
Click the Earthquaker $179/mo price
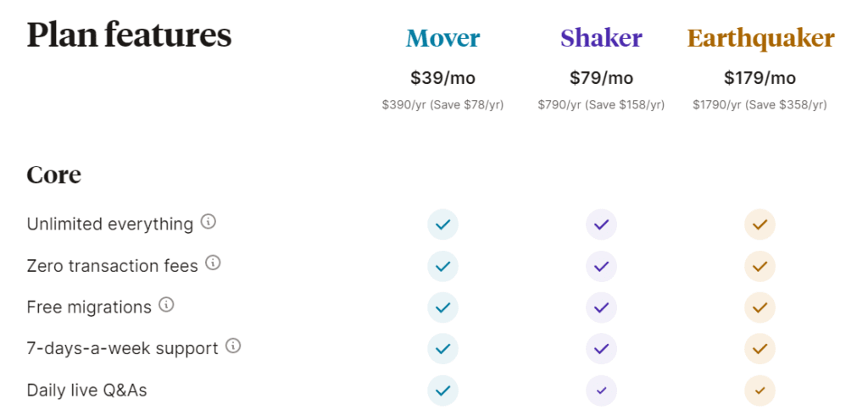pos(759,78)
